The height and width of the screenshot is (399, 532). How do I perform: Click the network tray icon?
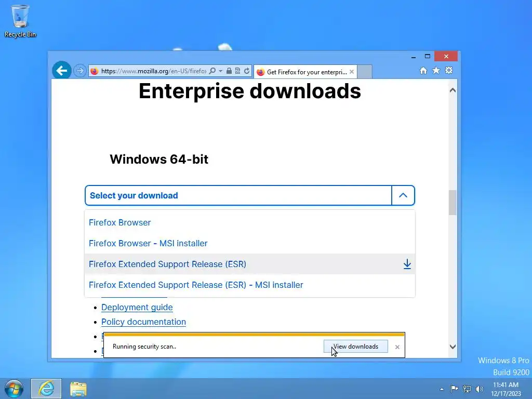click(x=467, y=389)
